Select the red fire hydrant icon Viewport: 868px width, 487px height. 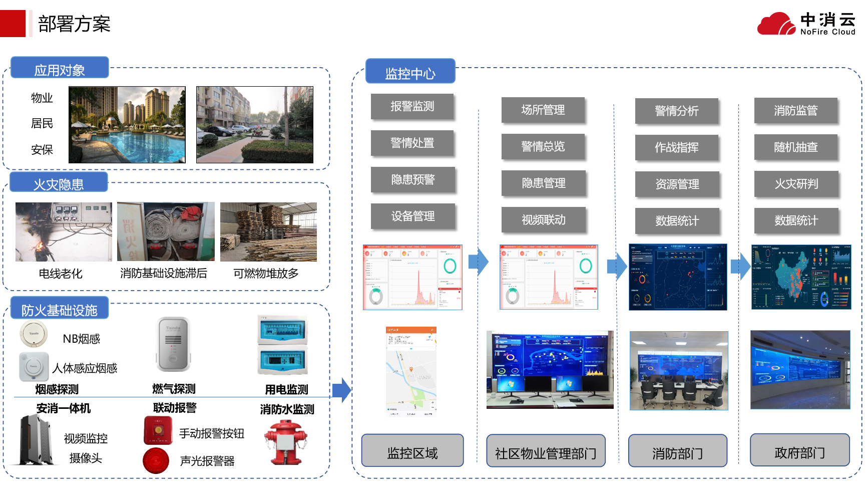tap(286, 443)
